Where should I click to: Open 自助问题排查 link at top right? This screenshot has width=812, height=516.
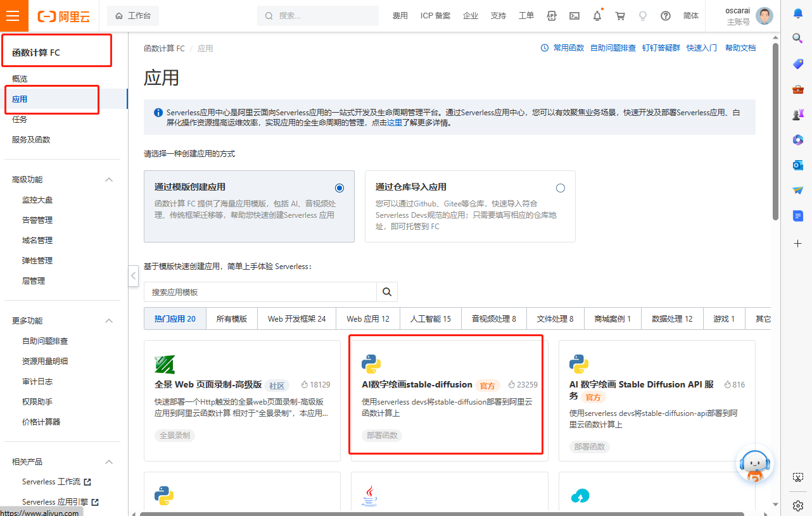tap(613, 48)
